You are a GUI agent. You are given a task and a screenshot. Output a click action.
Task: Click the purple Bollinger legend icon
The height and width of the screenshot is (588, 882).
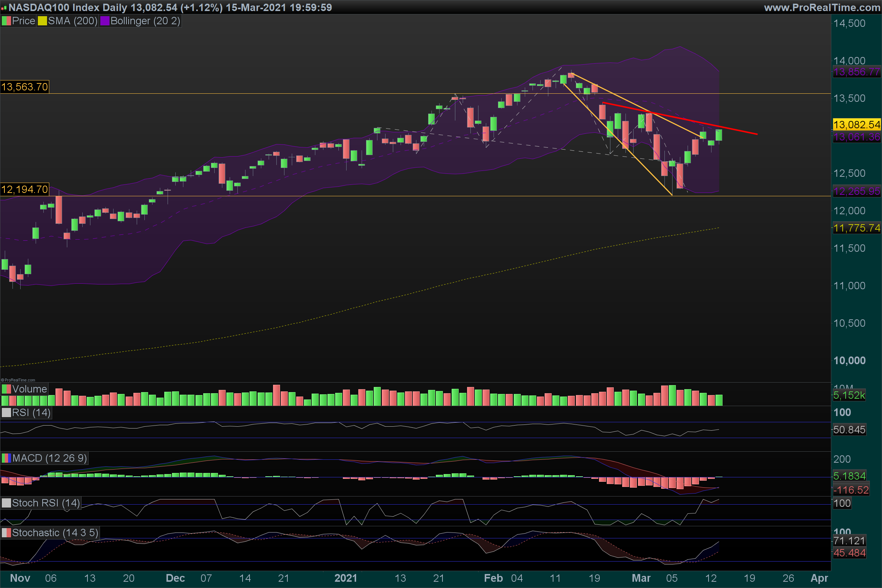click(x=104, y=21)
